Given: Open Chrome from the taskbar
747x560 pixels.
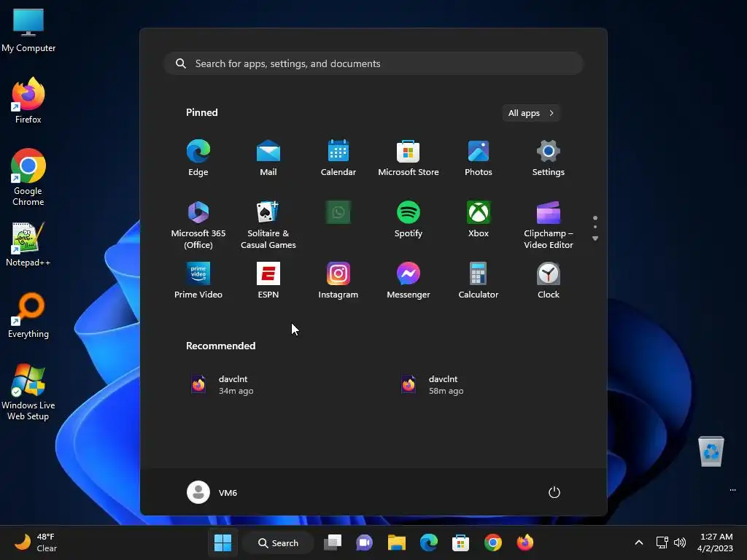Looking at the screenshot, I should pos(493,542).
